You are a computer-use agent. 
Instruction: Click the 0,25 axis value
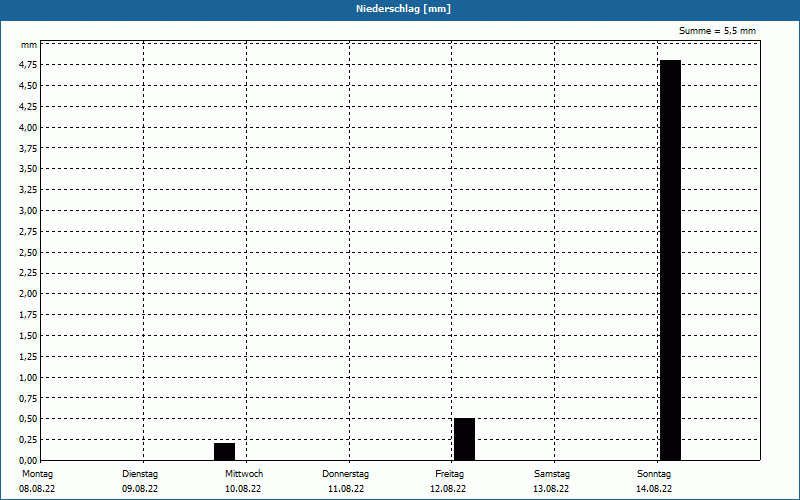tap(29, 440)
